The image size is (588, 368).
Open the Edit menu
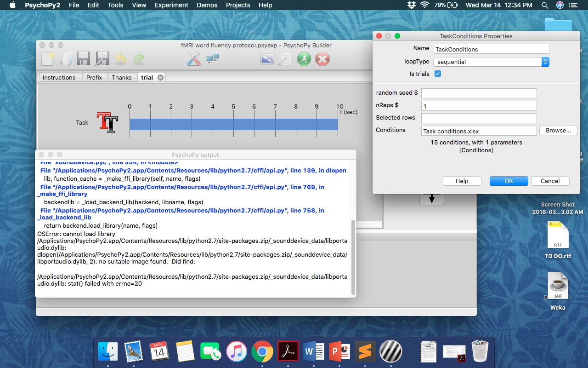click(93, 5)
